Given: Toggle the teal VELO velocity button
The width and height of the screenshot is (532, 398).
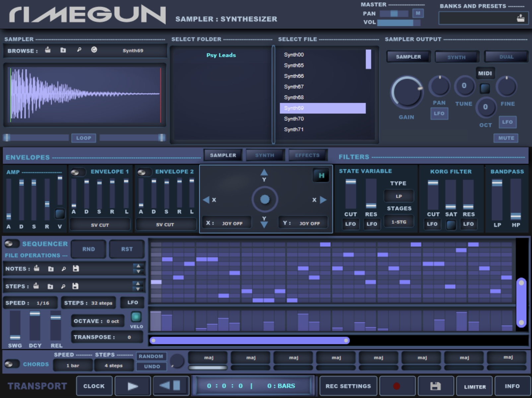Looking at the screenshot, I should click(136, 317).
